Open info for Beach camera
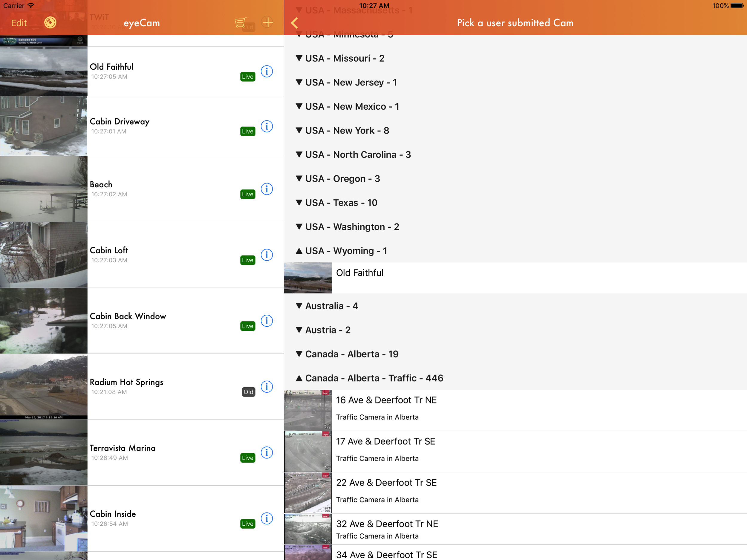Viewport: 747px width, 560px height. [x=267, y=189]
